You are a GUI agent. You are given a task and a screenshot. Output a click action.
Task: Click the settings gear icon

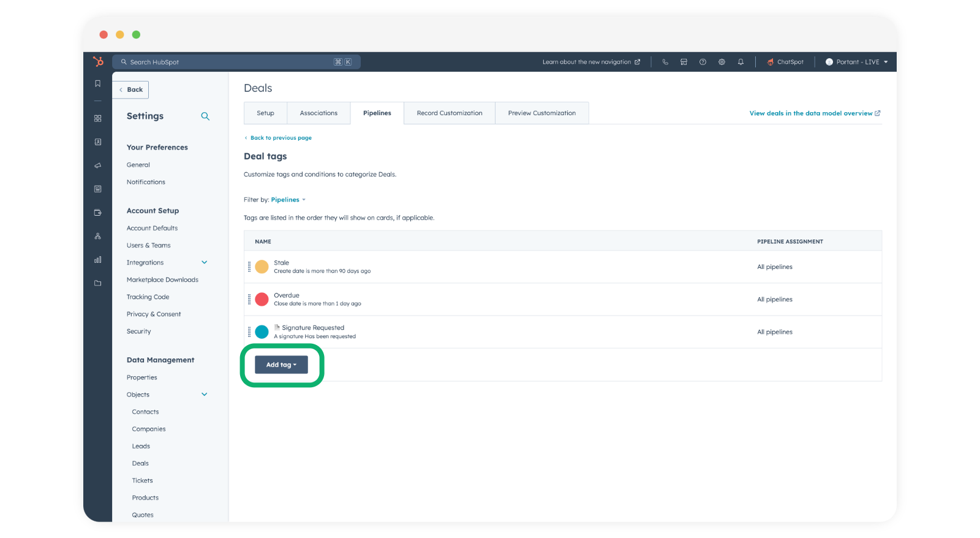pyautogui.click(x=722, y=62)
